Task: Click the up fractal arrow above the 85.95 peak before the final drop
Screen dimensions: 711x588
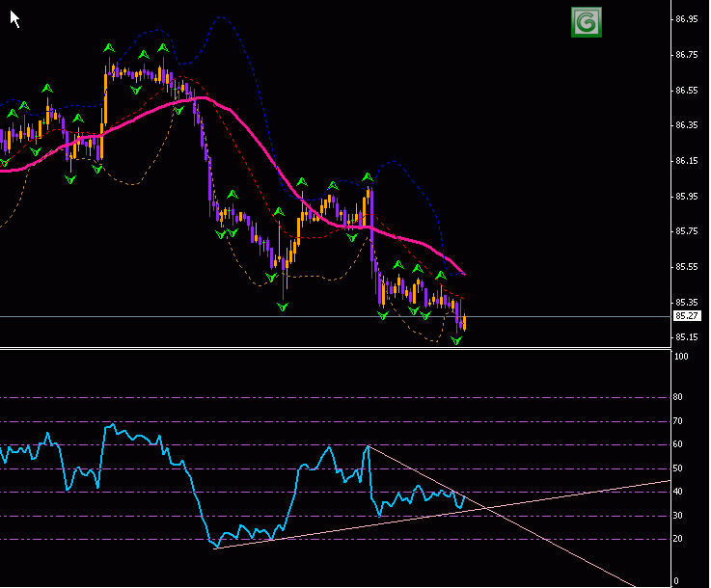Action: (367, 177)
